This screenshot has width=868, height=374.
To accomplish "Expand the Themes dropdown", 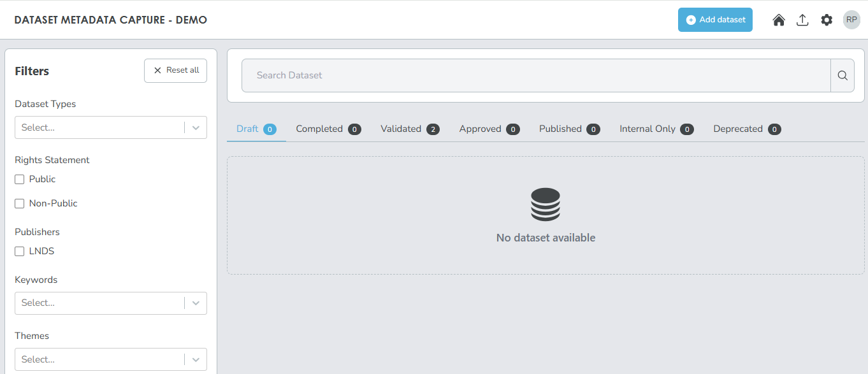I will [110, 359].
